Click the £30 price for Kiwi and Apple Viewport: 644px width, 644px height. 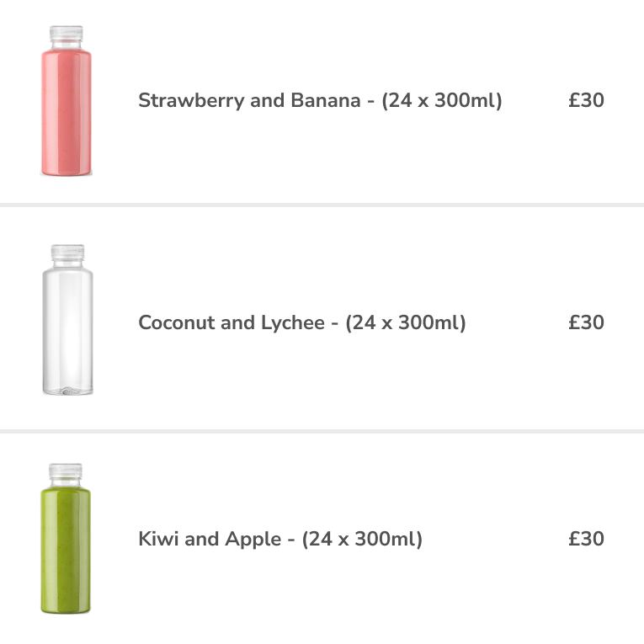click(586, 539)
